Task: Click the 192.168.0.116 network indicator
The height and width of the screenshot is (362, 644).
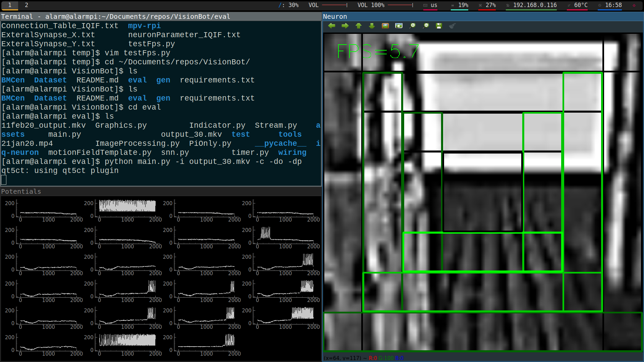Action: tap(531, 5)
